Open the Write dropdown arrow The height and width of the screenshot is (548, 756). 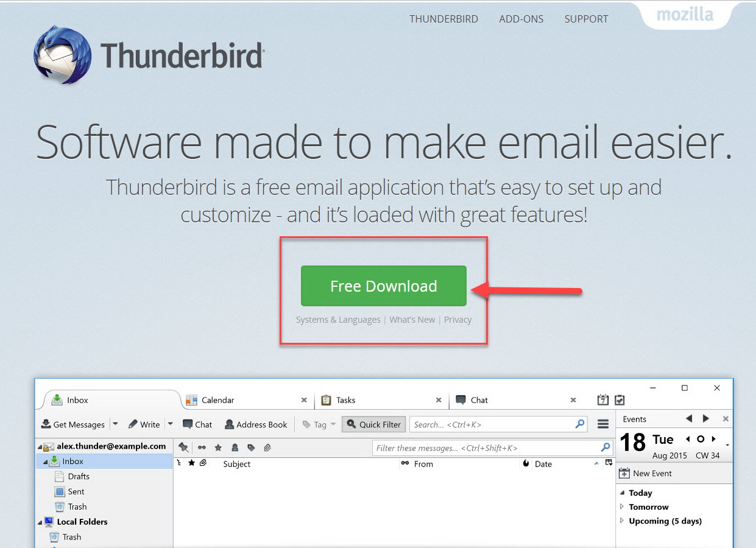171,424
